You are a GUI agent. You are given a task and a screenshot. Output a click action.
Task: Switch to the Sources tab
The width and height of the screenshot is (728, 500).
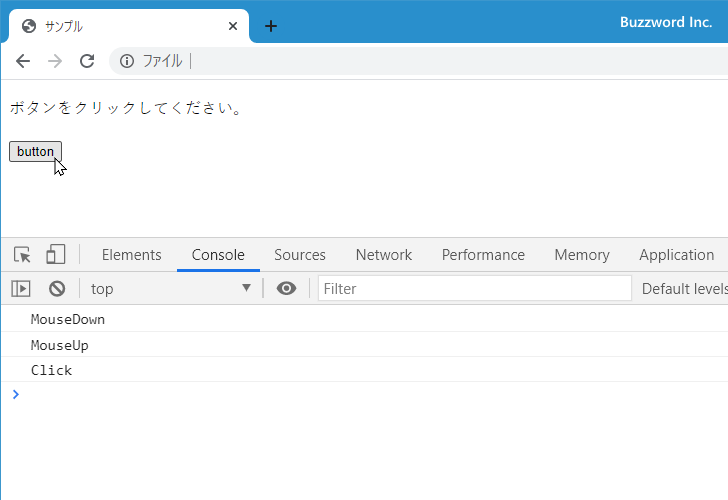tap(299, 255)
